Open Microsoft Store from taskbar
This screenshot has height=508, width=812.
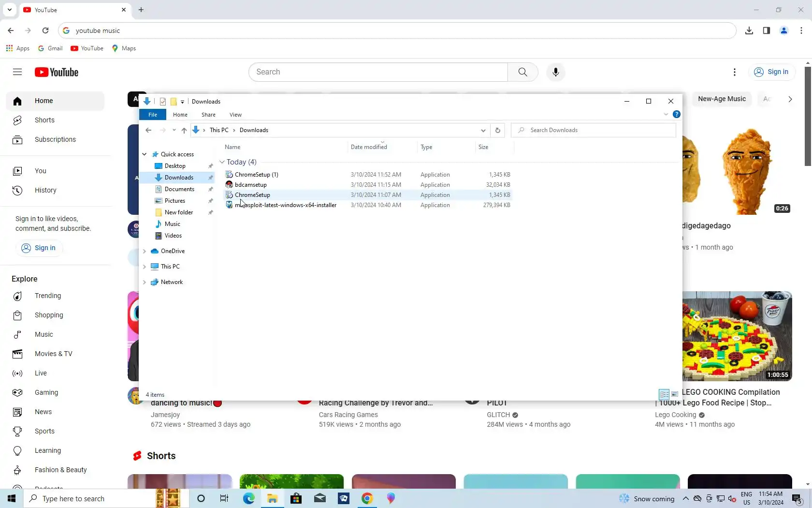click(296, 498)
